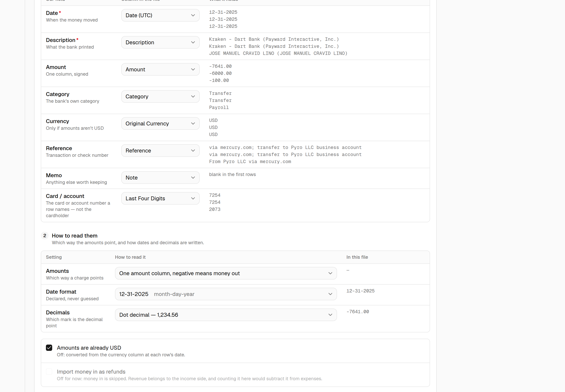Click the 'How to read them' heading

tap(75, 236)
